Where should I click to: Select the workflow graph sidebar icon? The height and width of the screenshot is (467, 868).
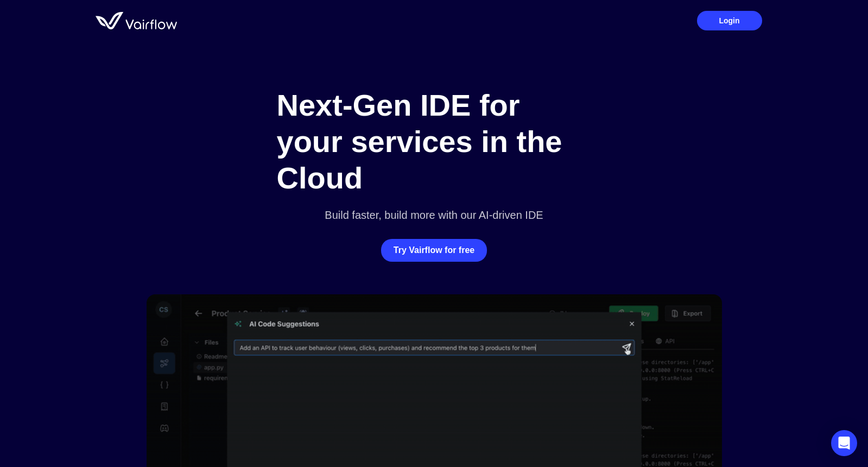pos(164,363)
